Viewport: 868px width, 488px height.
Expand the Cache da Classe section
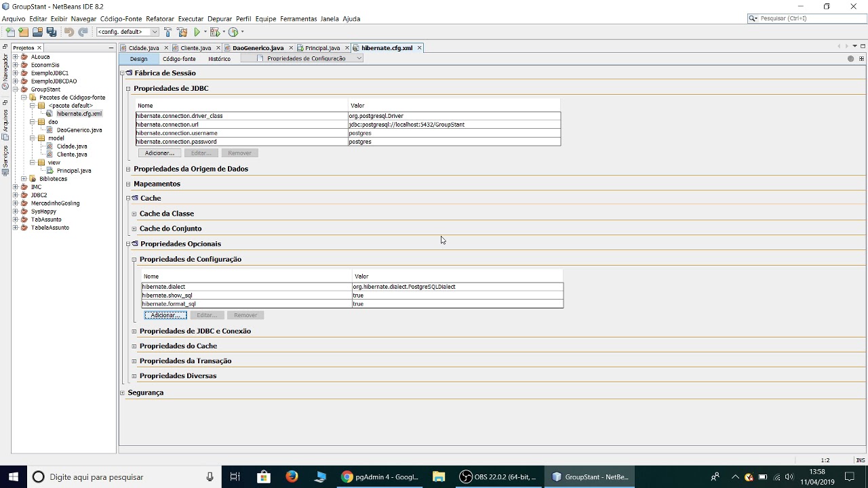(x=134, y=213)
